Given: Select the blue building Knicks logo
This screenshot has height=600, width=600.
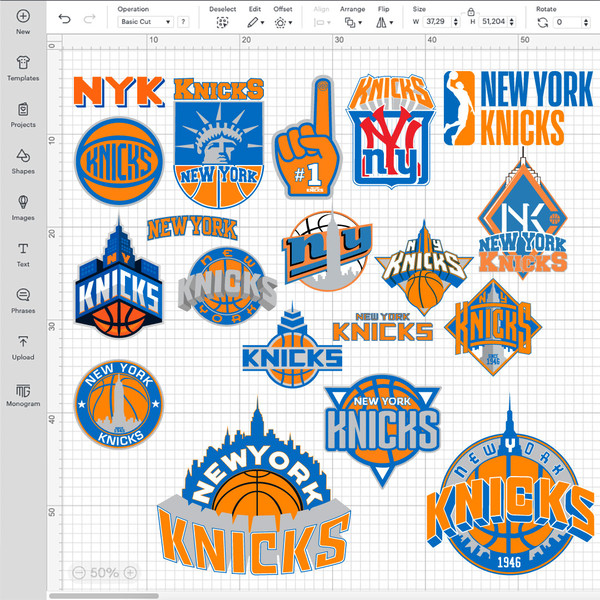Looking at the screenshot, I should pos(119,276).
